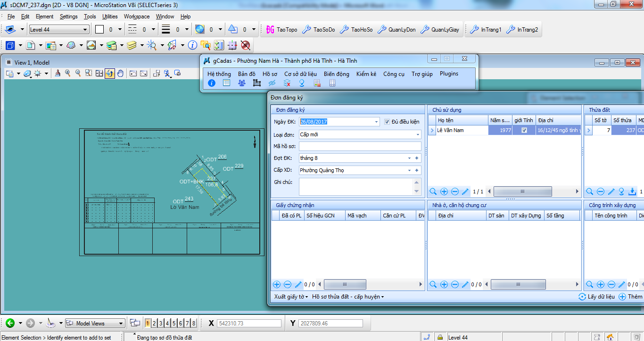Toggle giới Tính checkbox for Lê Văn Nam
This screenshot has height=341, width=644.
524,130
